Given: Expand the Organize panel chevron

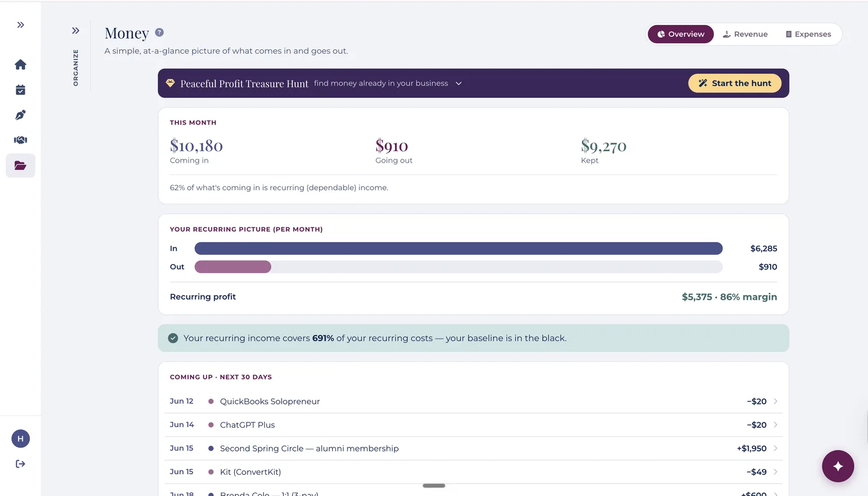Looking at the screenshot, I should [75, 31].
